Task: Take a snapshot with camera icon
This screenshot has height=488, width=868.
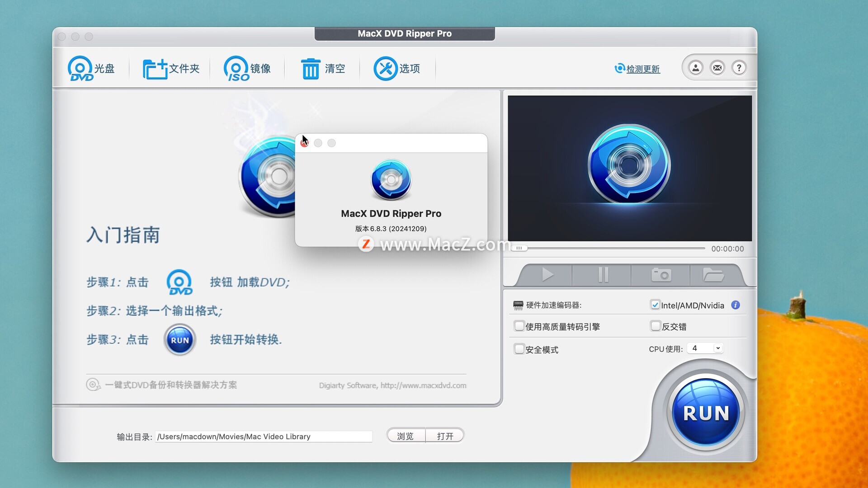Action: [x=661, y=274]
